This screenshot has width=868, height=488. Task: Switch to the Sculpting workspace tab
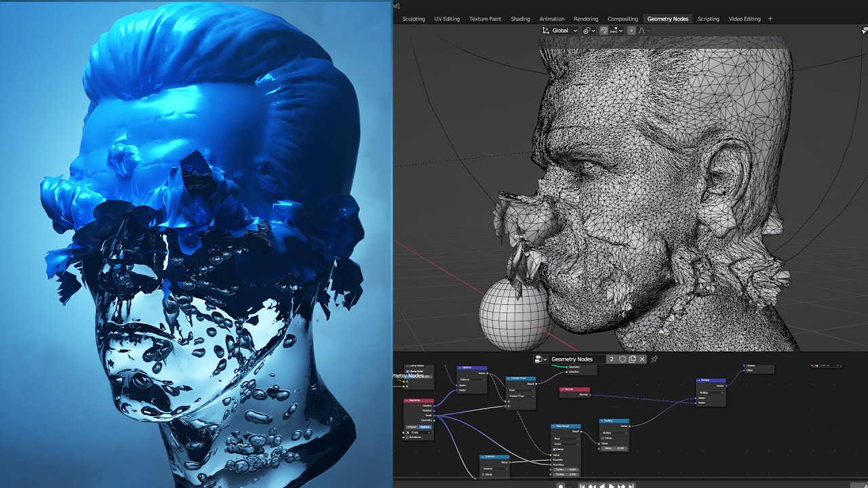(x=414, y=19)
